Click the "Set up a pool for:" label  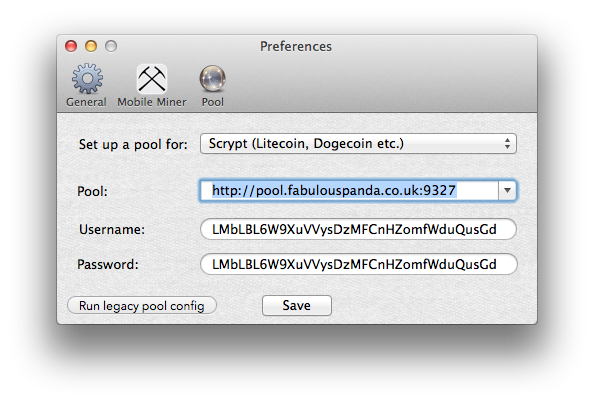[x=133, y=144]
